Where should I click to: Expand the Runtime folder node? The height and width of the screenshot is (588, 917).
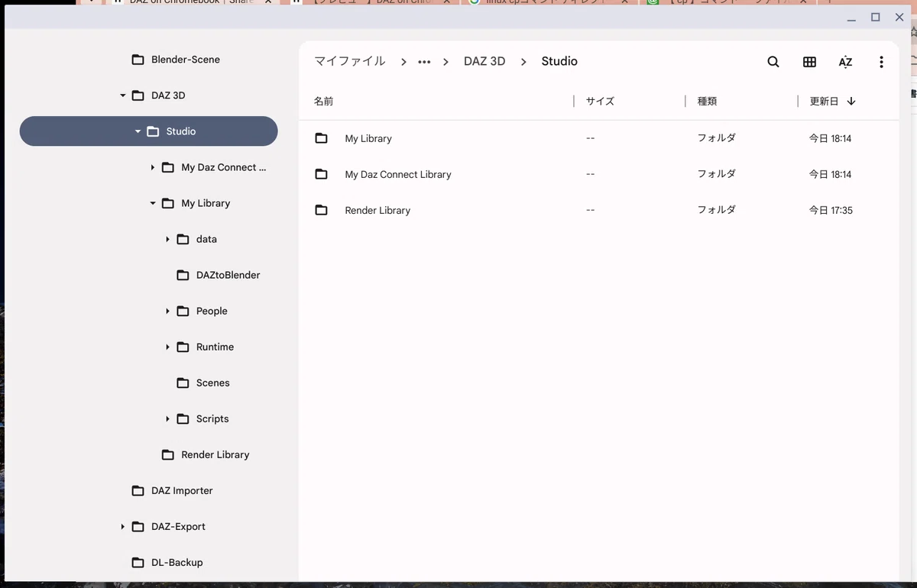[x=167, y=347]
